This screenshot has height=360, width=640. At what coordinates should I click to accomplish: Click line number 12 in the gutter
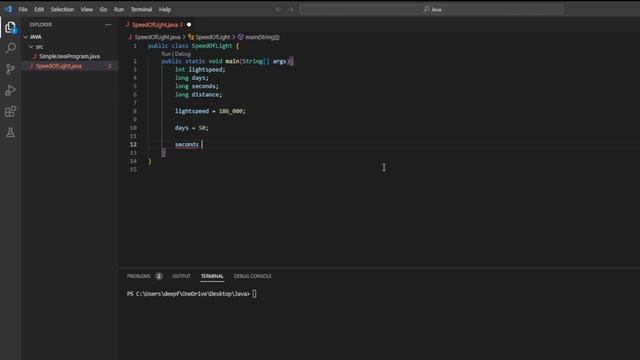point(133,144)
